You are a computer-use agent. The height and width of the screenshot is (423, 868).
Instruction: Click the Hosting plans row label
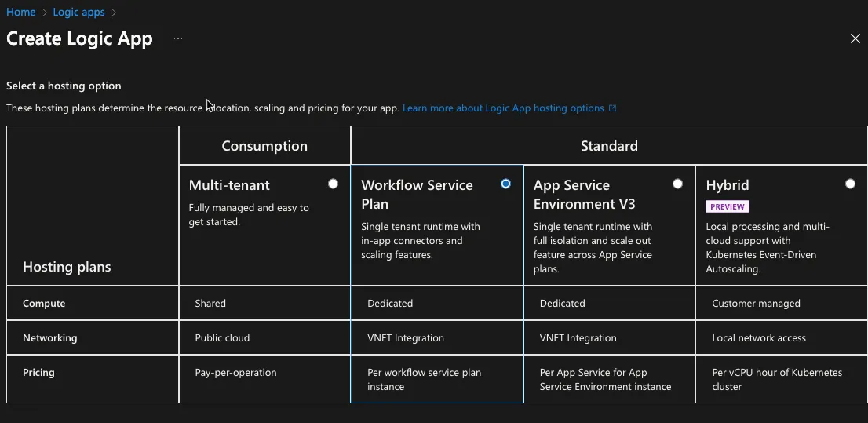67,267
